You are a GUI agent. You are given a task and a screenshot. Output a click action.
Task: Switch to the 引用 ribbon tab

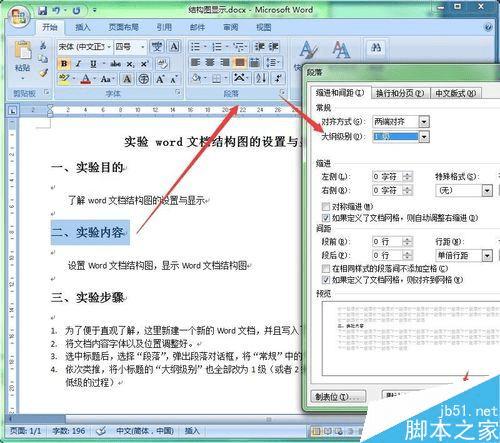point(164,27)
